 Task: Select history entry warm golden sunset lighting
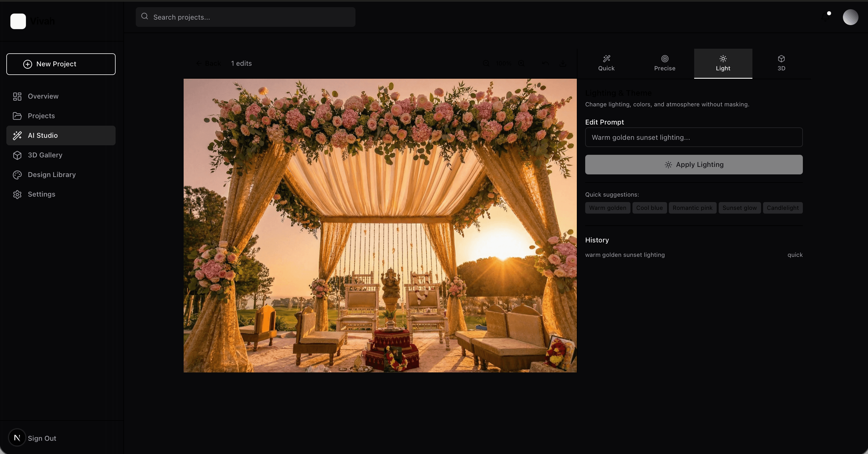tap(694, 255)
